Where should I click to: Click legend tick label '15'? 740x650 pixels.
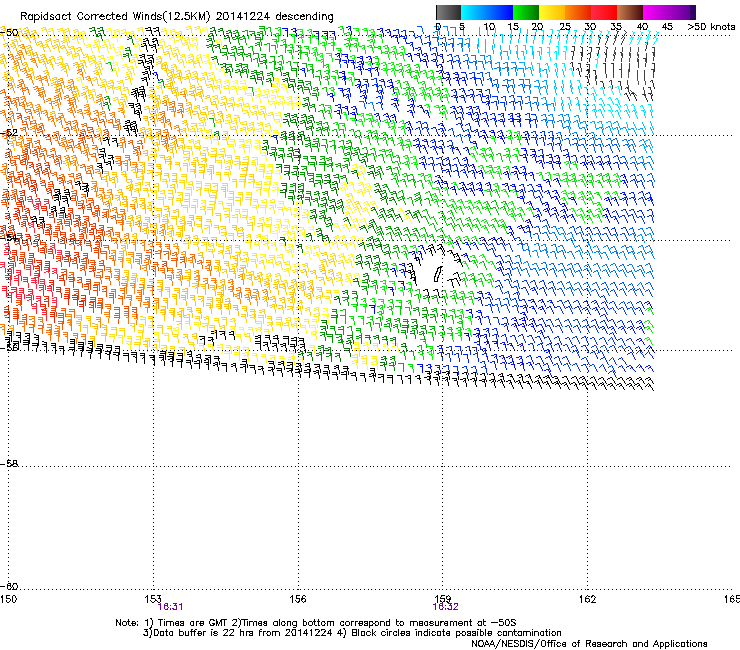[513, 27]
